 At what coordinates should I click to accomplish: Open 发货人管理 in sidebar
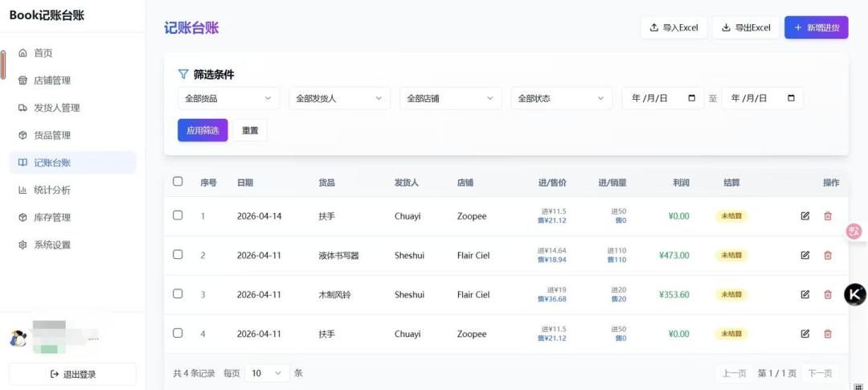point(72,108)
